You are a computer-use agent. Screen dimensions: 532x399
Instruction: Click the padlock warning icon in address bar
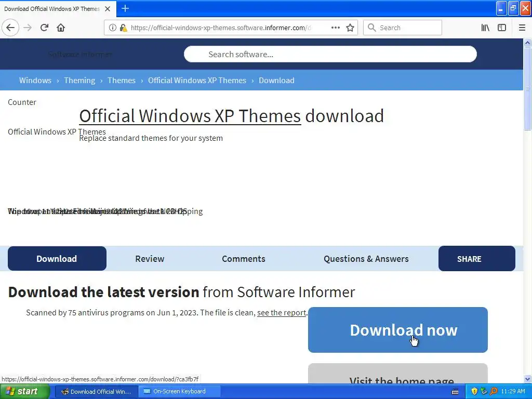tap(123, 28)
